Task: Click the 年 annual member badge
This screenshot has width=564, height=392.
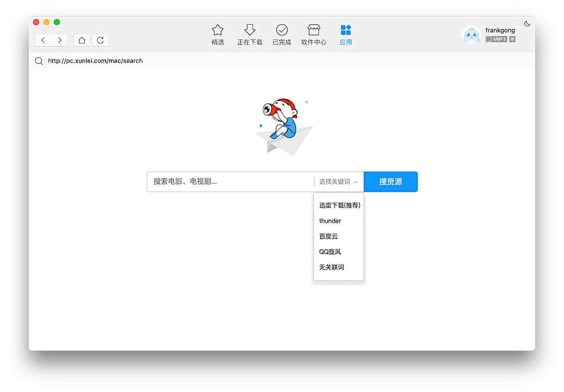Action: [x=512, y=39]
